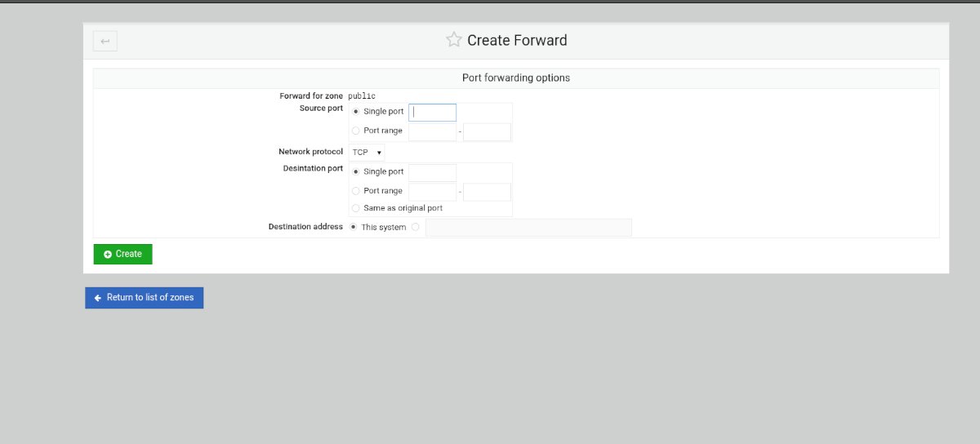Image resolution: width=980 pixels, height=444 pixels.
Task: Click the Source port range start field
Action: pyautogui.click(x=432, y=131)
